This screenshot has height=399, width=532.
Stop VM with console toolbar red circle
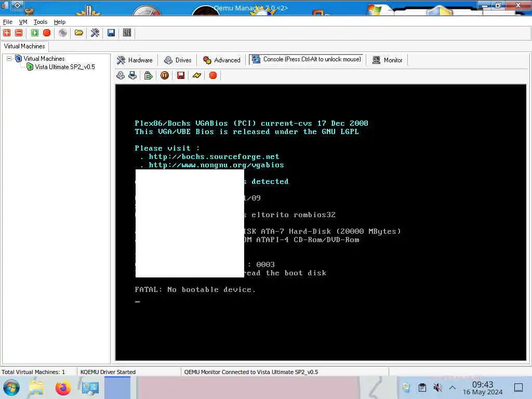pos(213,75)
